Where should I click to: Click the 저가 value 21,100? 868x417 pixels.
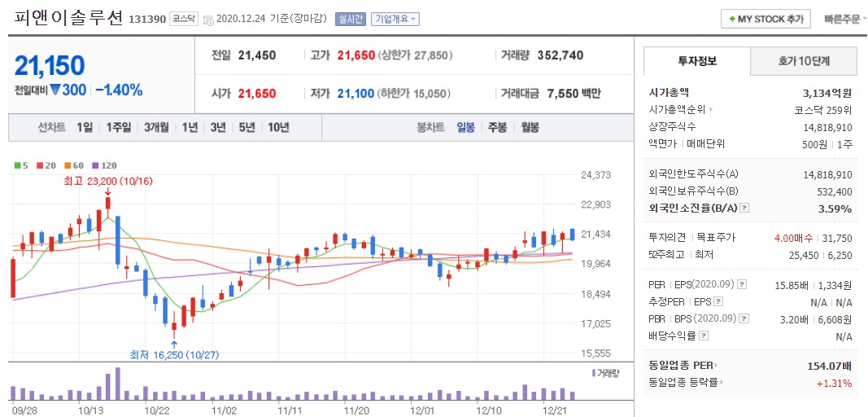(355, 94)
